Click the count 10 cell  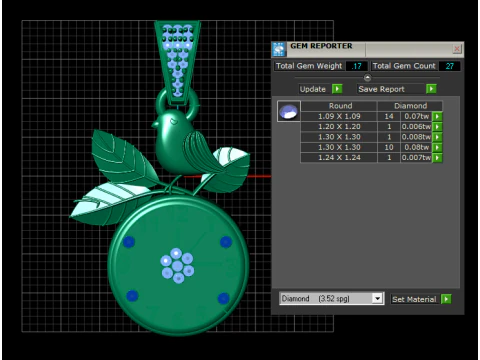pos(389,147)
